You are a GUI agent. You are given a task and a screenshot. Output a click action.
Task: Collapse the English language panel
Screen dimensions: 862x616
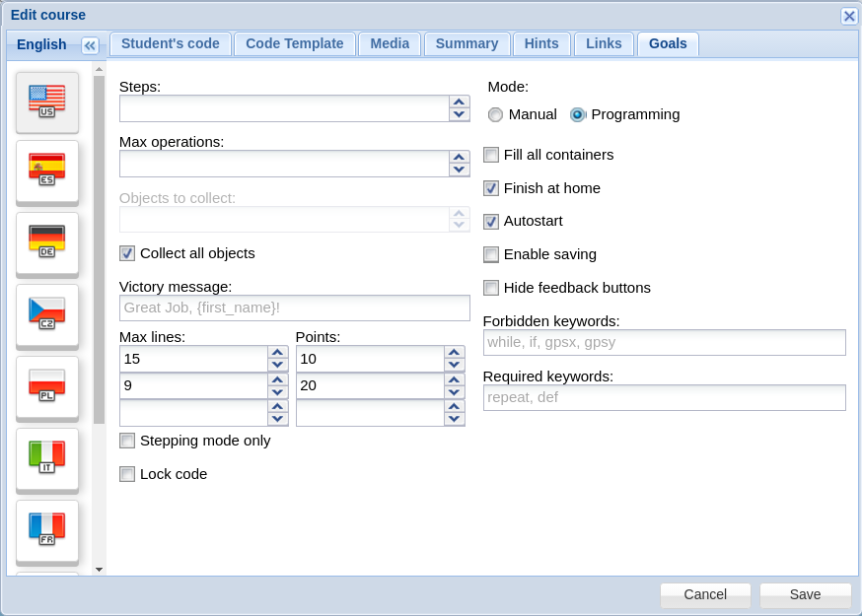pos(90,45)
